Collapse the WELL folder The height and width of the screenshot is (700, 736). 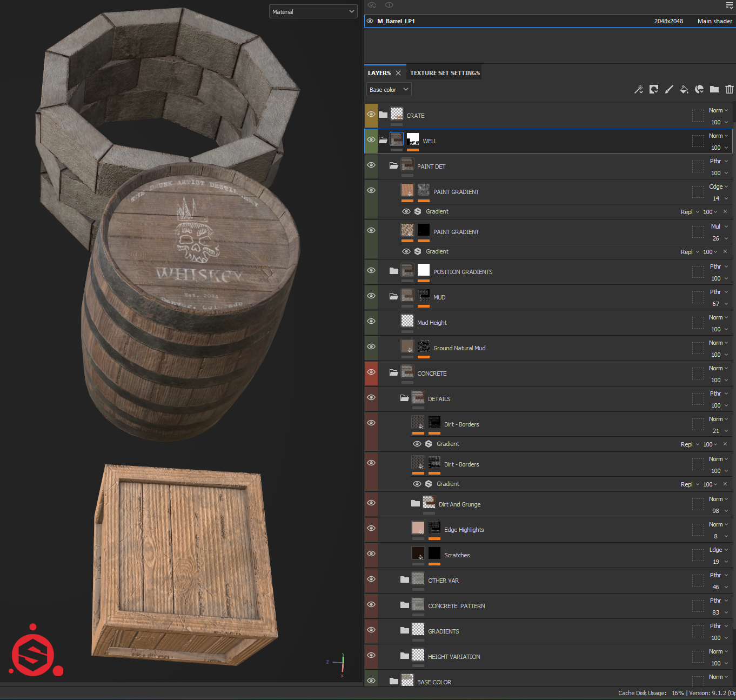383,140
